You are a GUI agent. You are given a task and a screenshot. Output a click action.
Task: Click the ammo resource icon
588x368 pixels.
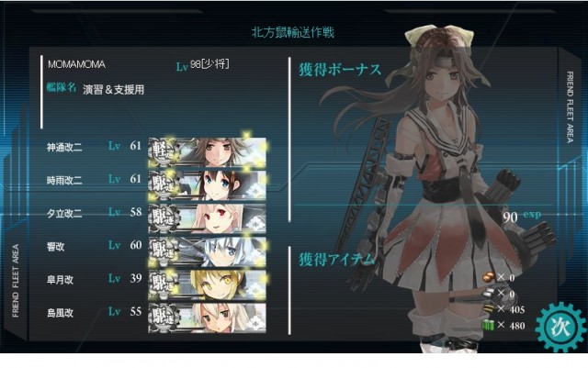pyautogui.click(x=490, y=294)
